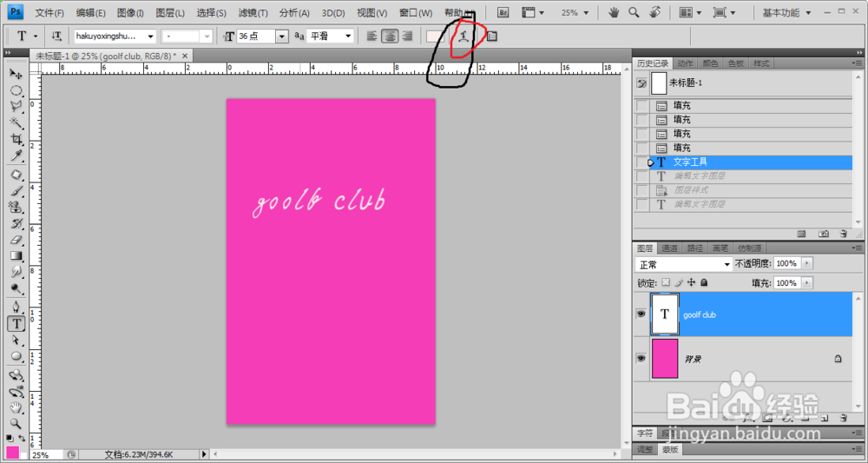
Task: Click Zoom tool in application bar
Action: click(x=634, y=12)
